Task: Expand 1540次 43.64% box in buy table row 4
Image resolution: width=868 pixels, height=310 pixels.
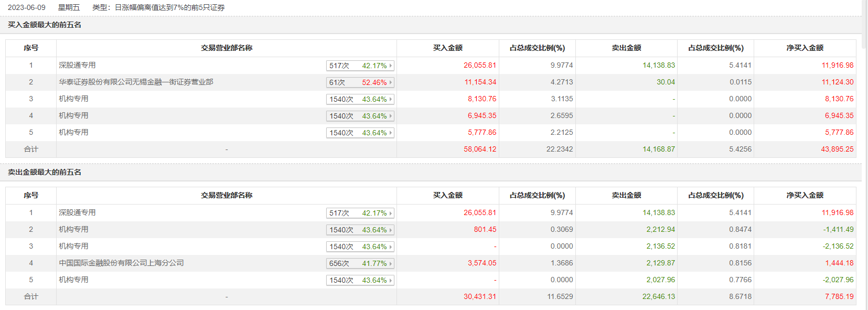Action: (x=360, y=116)
